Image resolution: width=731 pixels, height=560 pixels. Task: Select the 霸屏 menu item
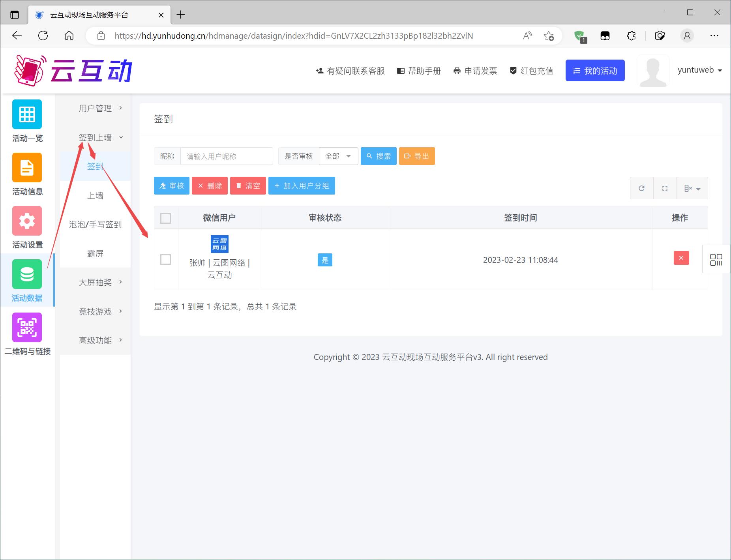tap(96, 254)
